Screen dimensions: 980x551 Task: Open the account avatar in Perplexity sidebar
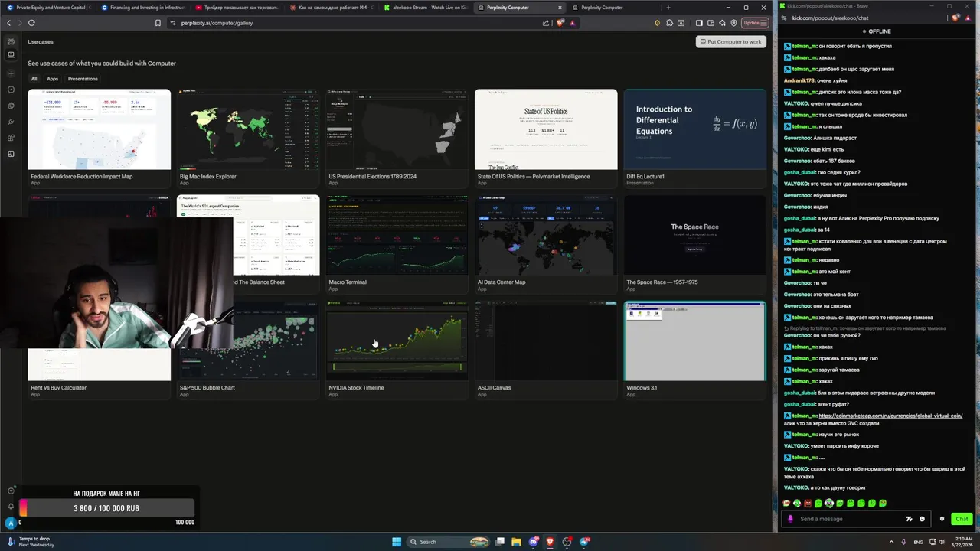[11, 523]
